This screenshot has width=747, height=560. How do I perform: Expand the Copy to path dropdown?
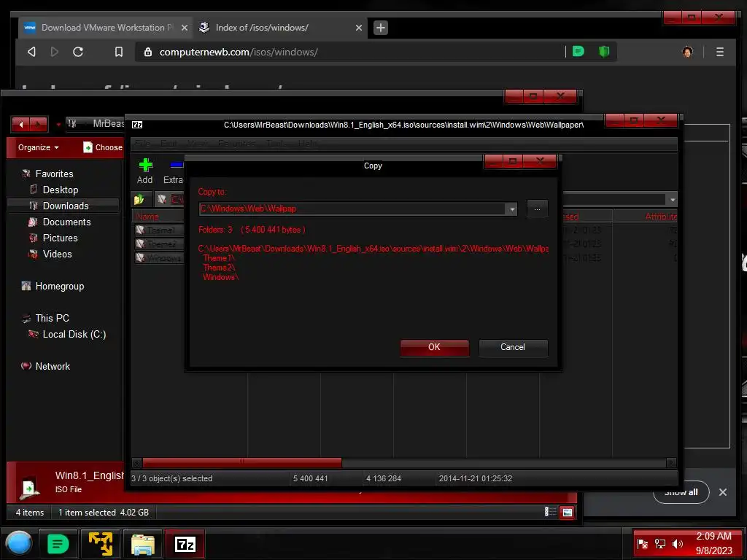pyautogui.click(x=512, y=209)
